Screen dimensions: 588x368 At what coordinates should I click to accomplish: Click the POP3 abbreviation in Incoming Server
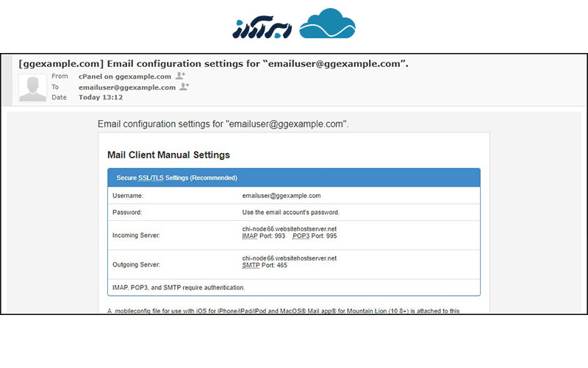301,237
